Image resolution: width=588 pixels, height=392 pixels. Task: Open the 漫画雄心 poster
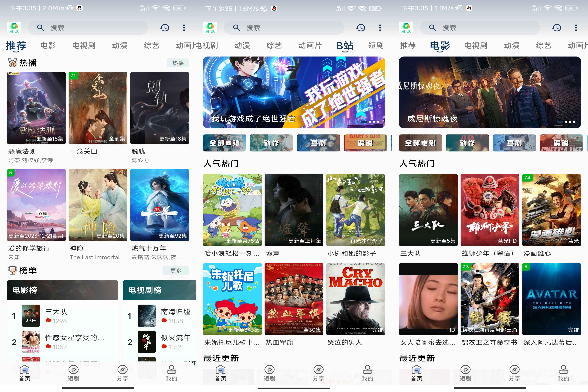(551, 210)
